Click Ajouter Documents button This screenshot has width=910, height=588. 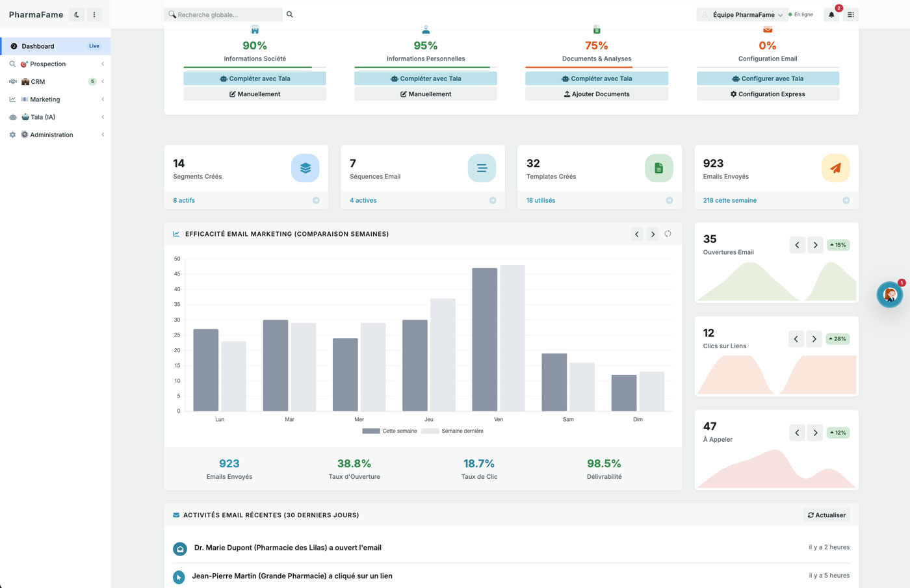coord(597,94)
